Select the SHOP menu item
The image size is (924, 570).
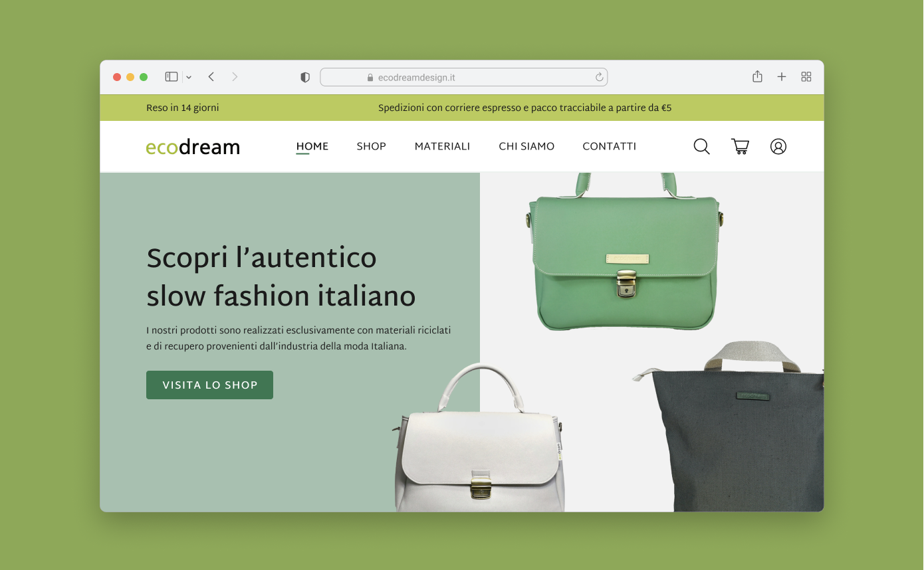click(371, 146)
